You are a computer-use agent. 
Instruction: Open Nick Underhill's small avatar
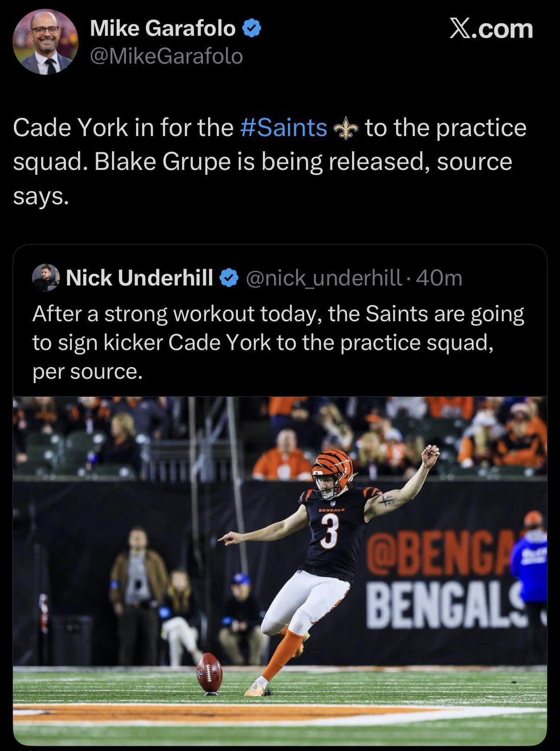tap(46, 278)
